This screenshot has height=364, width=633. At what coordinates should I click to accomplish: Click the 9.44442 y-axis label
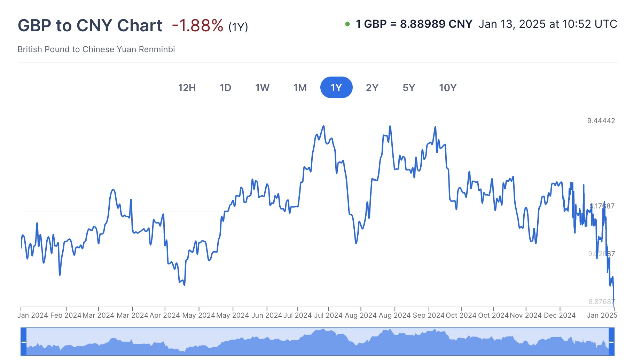(601, 121)
